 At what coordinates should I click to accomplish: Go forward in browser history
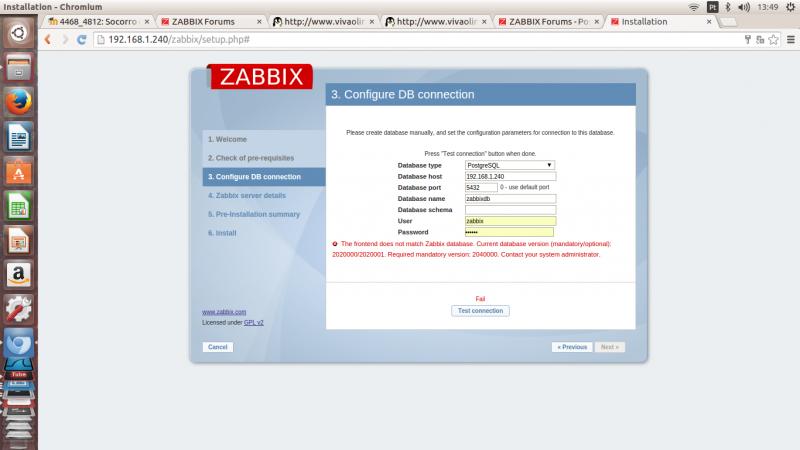65,39
